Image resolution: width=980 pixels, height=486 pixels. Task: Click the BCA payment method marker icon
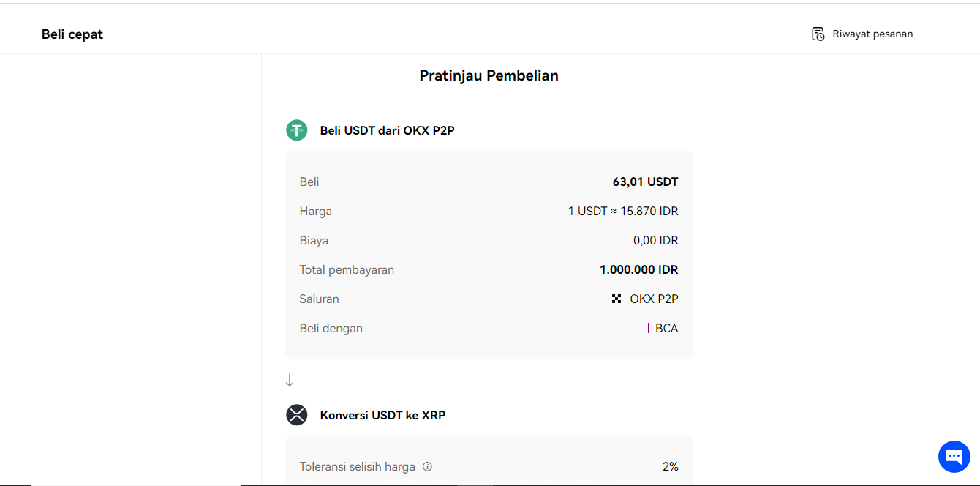(649, 328)
